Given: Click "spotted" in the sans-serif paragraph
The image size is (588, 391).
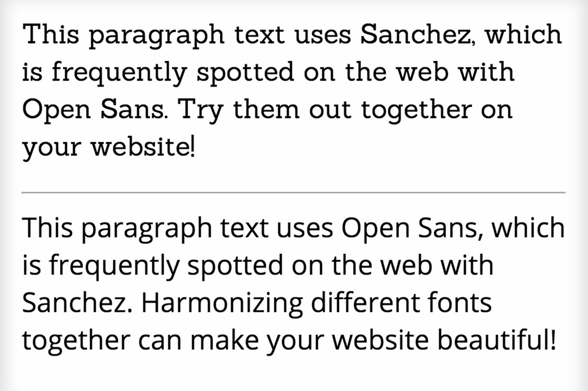Looking at the screenshot, I should click(x=235, y=266).
